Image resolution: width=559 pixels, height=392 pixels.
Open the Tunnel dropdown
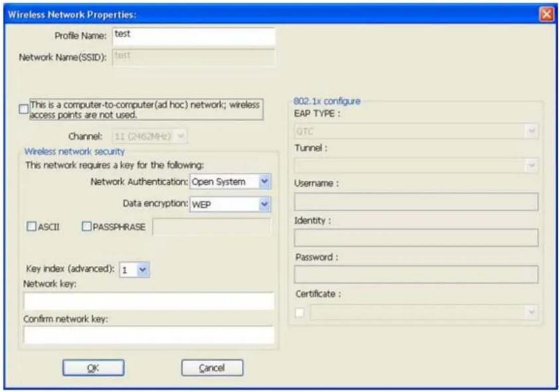pyautogui.click(x=416, y=165)
